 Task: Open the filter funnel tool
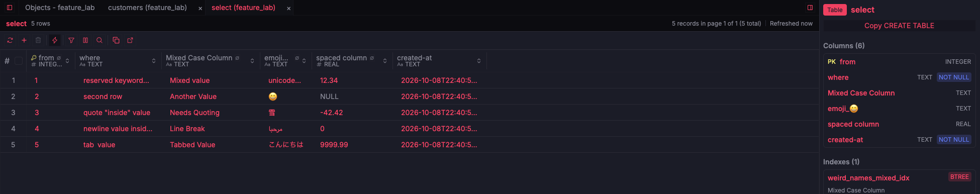tap(71, 40)
